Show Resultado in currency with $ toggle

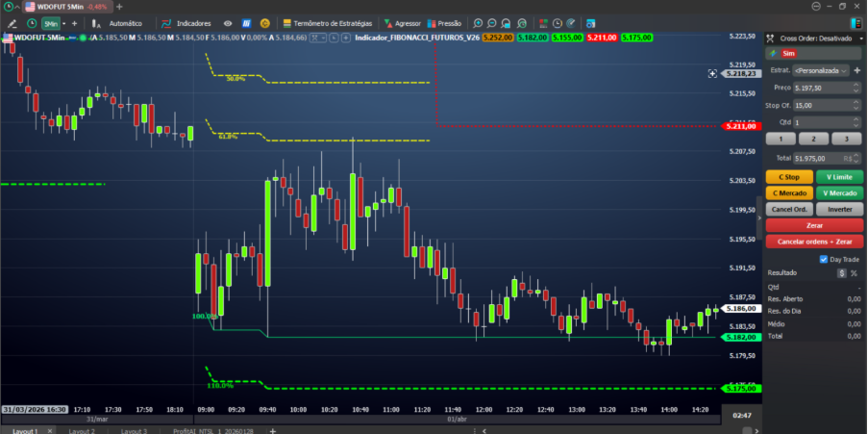[x=841, y=272]
